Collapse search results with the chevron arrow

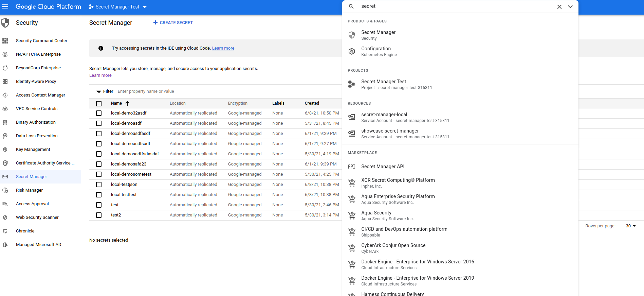coord(570,7)
